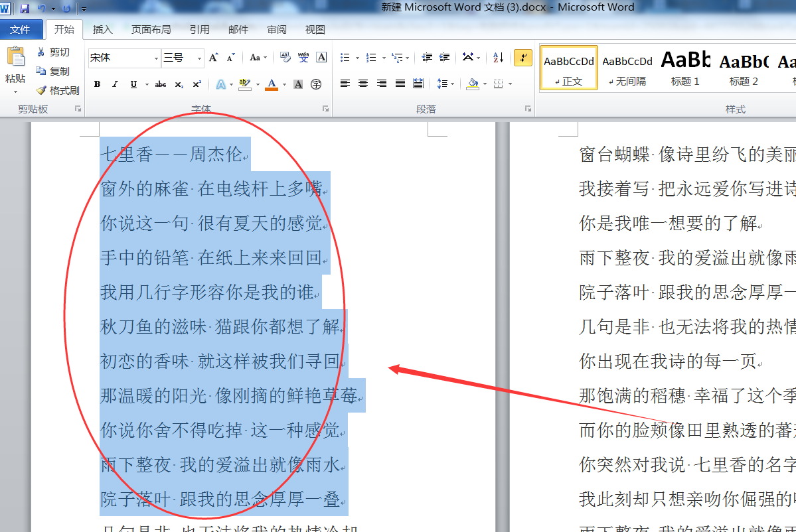Screen dimensions: 796x532
Task: Increase the paragraph indent
Action: pos(445,58)
